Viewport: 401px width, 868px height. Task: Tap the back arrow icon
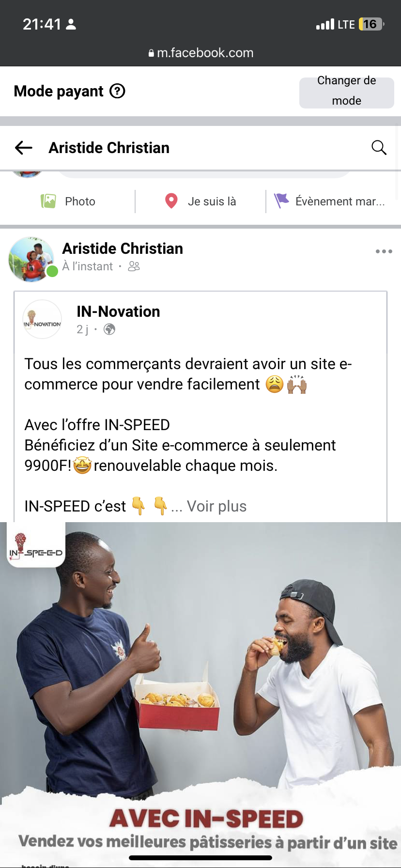coord(23,148)
